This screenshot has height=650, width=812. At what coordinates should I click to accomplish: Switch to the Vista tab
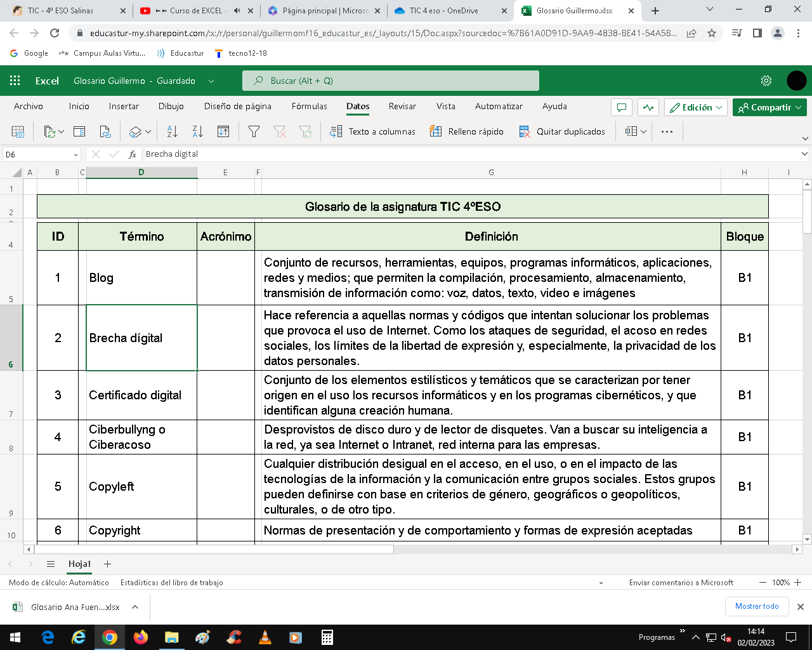(446, 106)
